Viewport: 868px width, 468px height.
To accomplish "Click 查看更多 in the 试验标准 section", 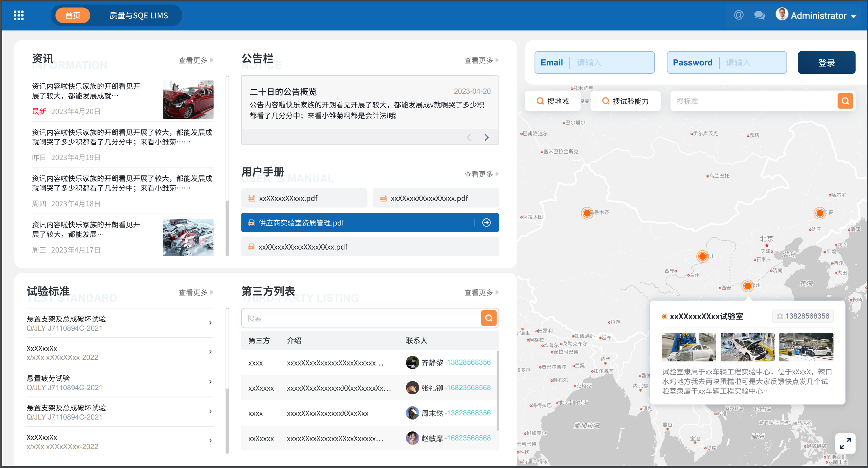I will point(196,292).
